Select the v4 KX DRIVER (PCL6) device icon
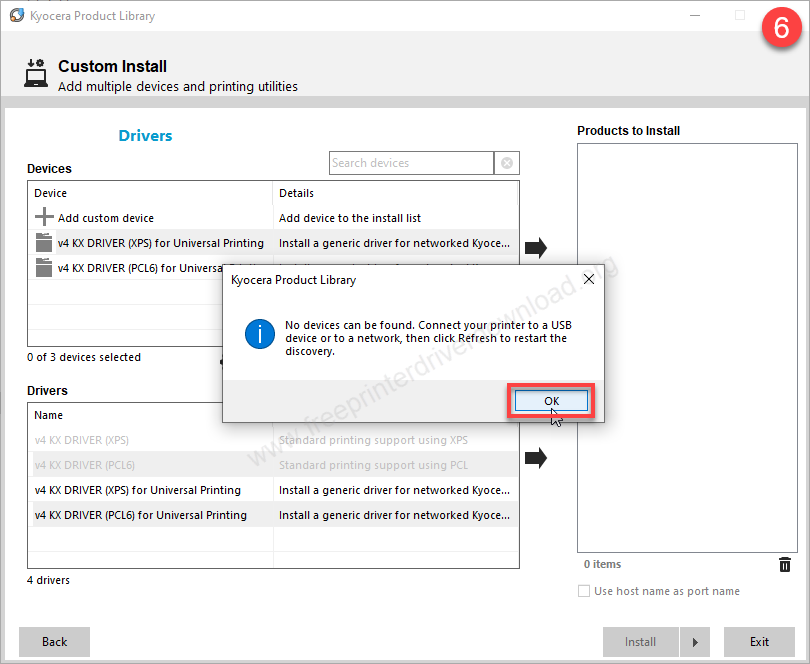The width and height of the screenshot is (810, 664). tap(44, 268)
